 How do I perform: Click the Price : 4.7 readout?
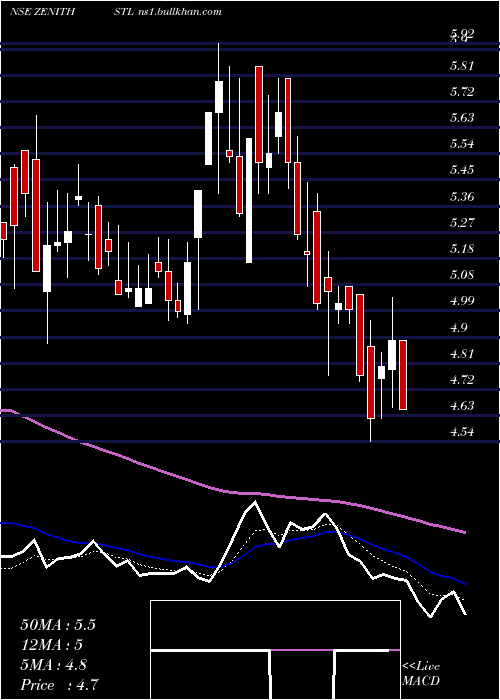(59, 685)
